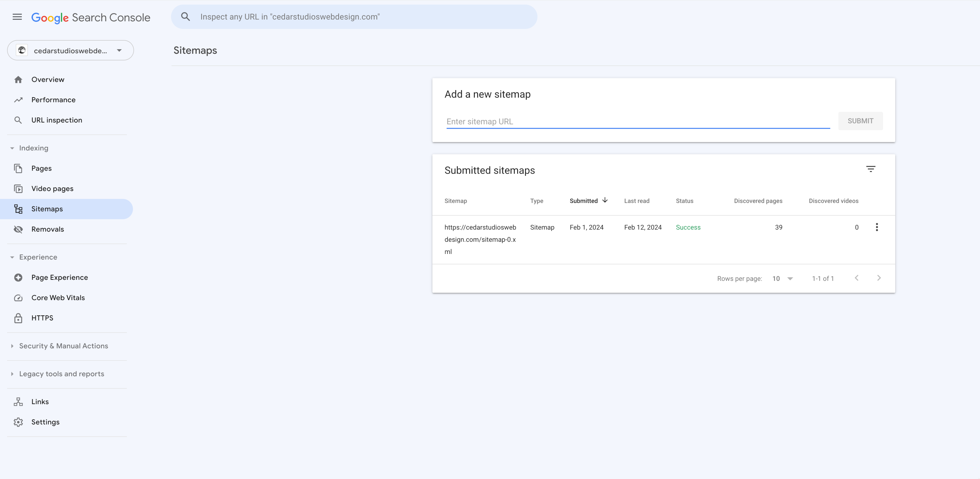
Task: Open three-dot menu for sitemap-0.xml
Action: pos(877,227)
